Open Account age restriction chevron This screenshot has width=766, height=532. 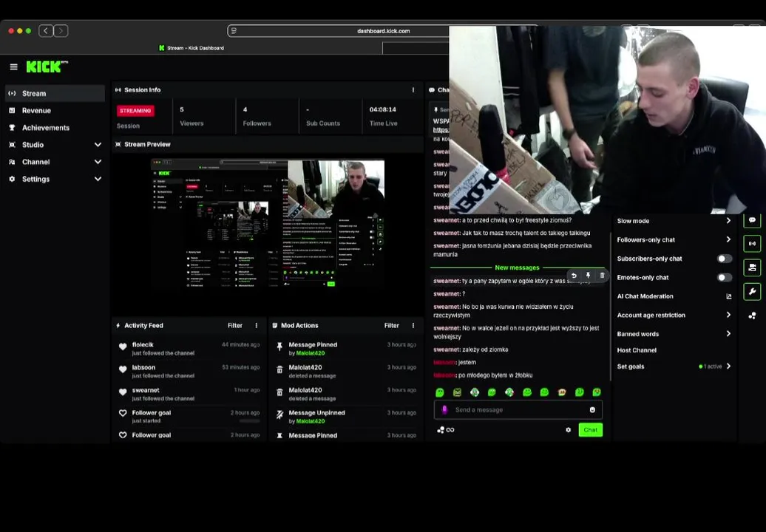[x=728, y=315]
